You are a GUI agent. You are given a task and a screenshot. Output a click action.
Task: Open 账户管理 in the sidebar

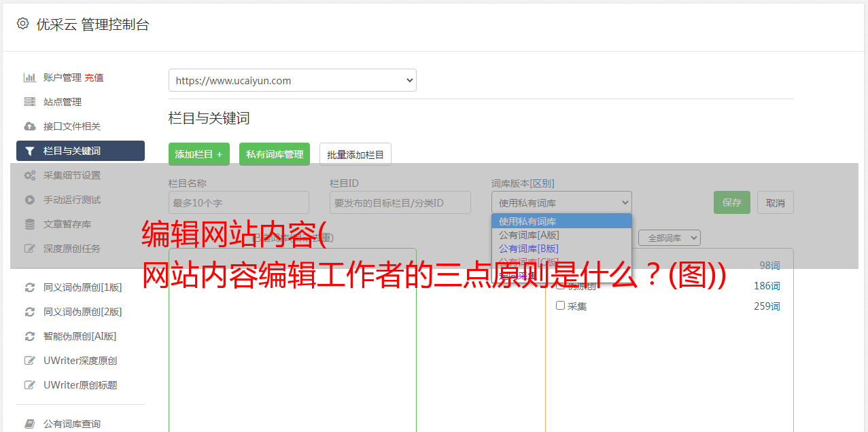pyautogui.click(x=63, y=77)
